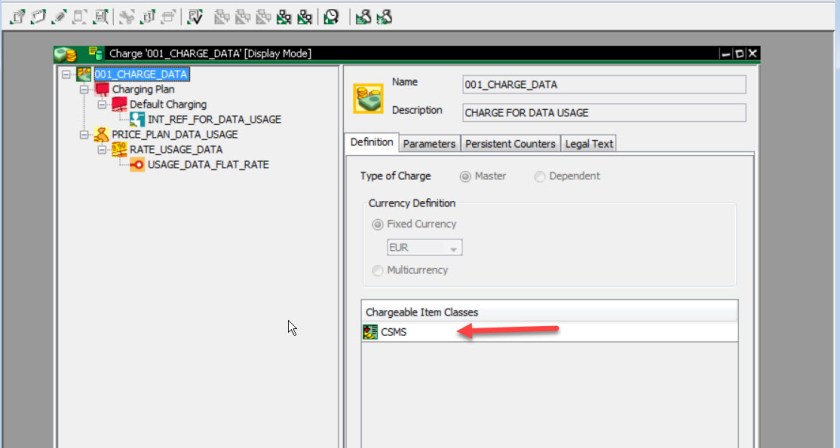This screenshot has height=448, width=840.
Task: Select the Default Charging tree label
Action: (168, 104)
